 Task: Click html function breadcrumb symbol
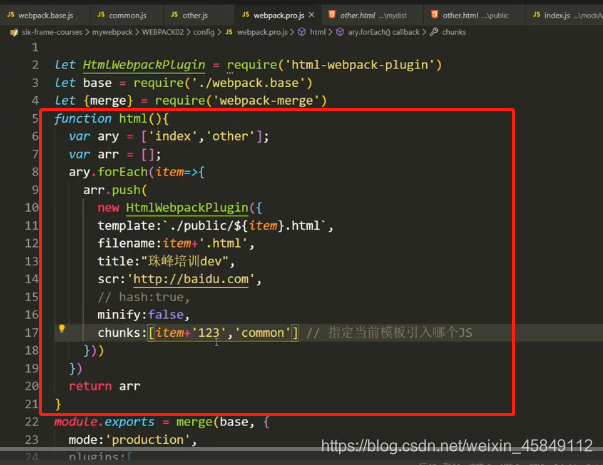pos(318,32)
